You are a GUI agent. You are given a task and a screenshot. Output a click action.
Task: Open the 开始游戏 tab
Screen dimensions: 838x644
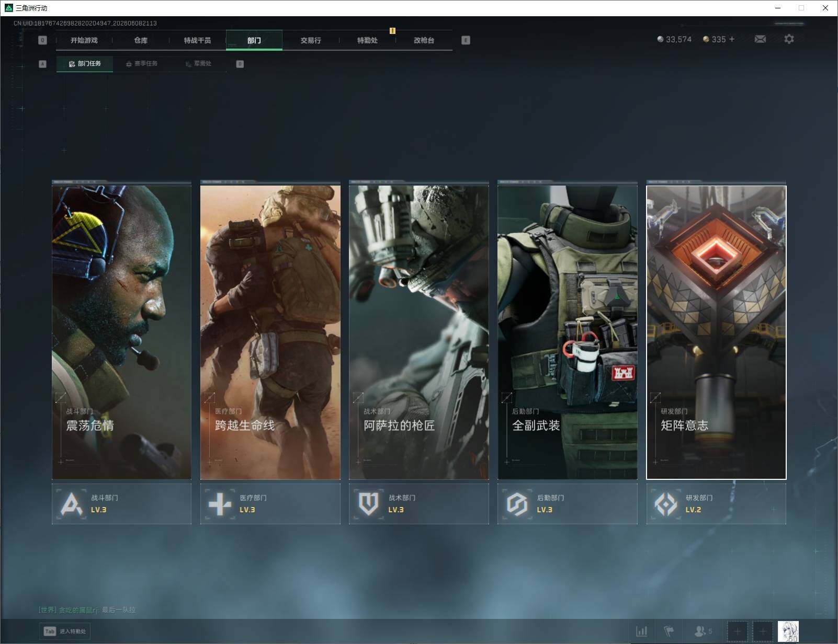(x=84, y=40)
